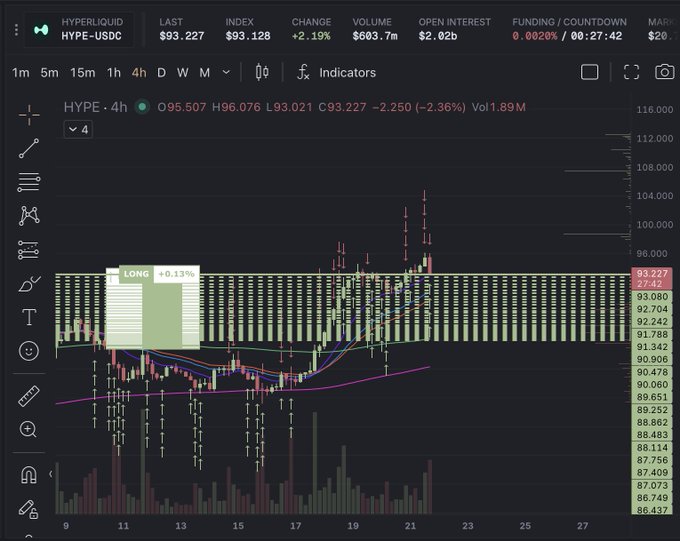This screenshot has height=541, width=680.
Task: Select the Text annotation tool
Action: pyautogui.click(x=29, y=317)
